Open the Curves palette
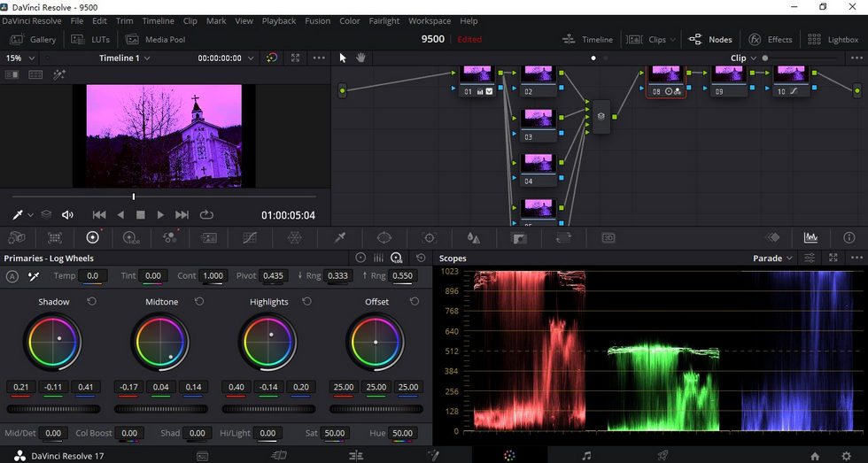Image resolution: width=868 pixels, height=463 pixels. click(250, 238)
